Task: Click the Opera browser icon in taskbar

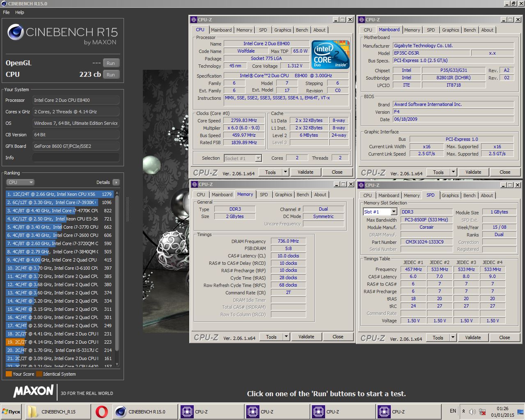Action: tap(101, 411)
